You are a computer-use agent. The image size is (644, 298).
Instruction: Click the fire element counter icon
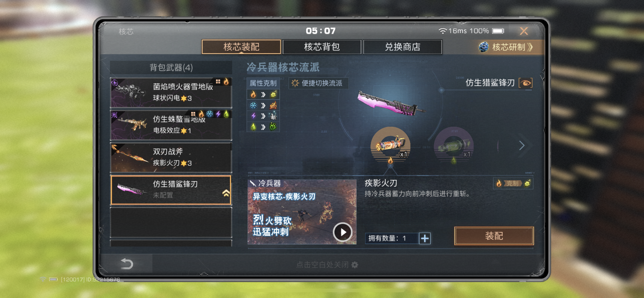(253, 94)
